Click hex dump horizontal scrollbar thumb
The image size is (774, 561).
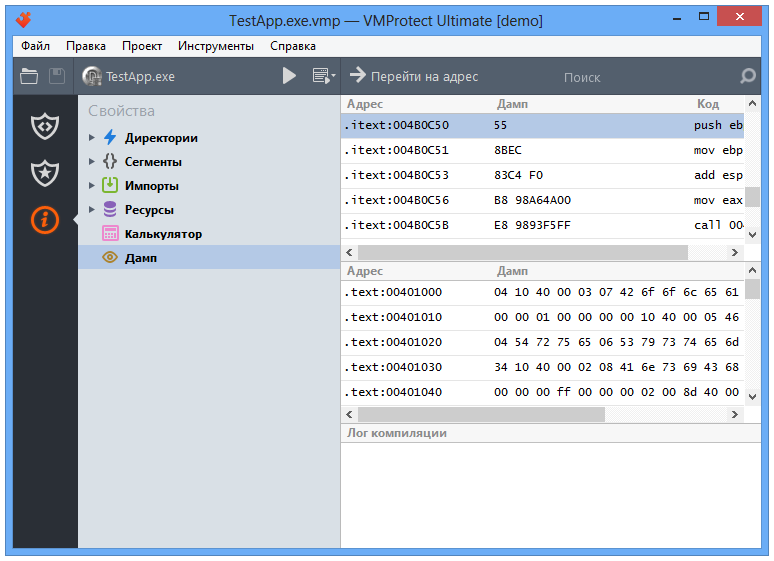(481, 414)
